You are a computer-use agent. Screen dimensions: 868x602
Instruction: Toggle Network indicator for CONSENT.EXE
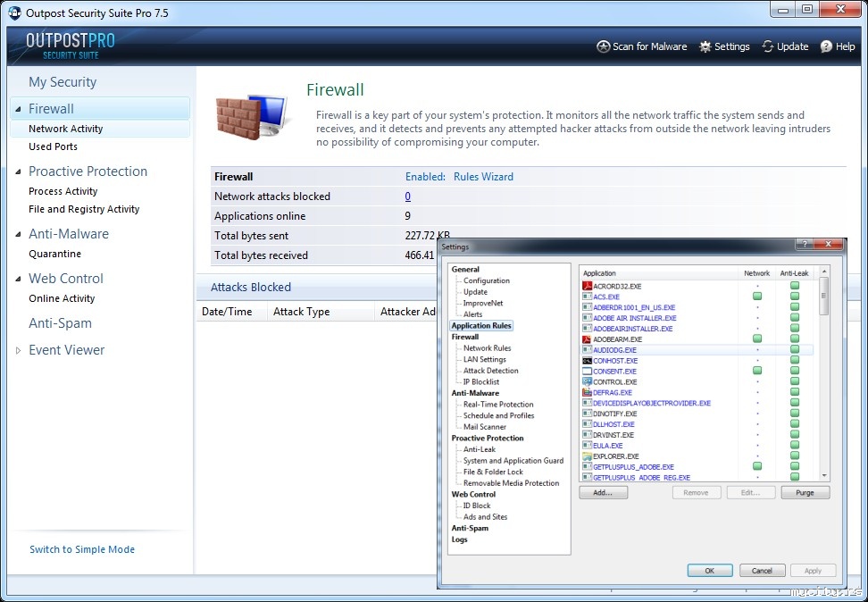pos(757,371)
